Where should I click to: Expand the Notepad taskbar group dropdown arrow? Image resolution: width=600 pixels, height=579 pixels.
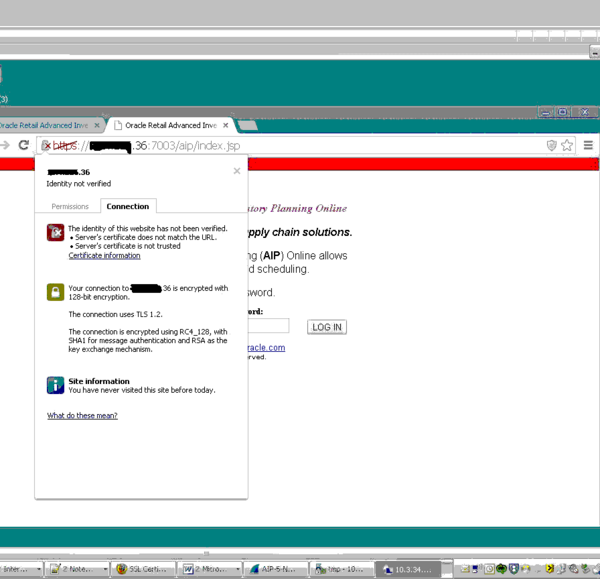tap(105, 569)
